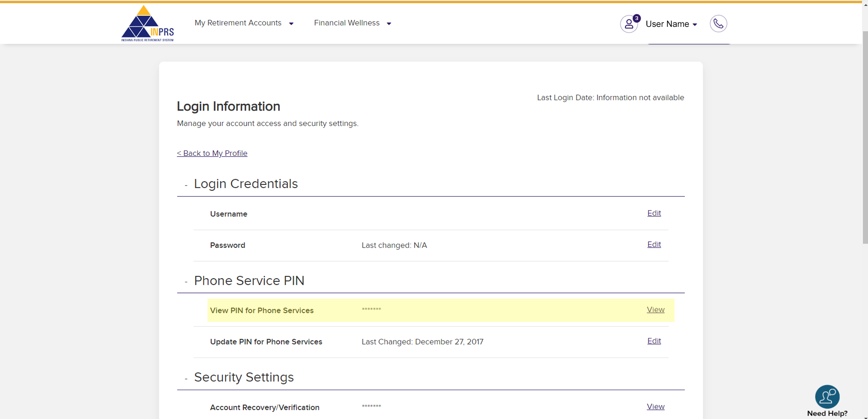Edit Update PIN for Phone Services

653,341
